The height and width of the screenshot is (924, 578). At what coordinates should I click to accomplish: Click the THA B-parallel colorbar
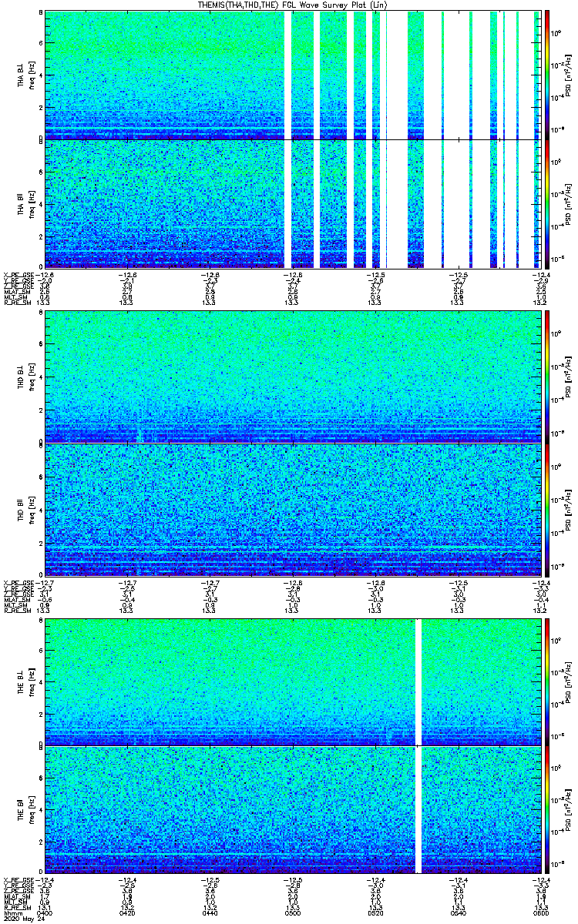click(x=547, y=203)
